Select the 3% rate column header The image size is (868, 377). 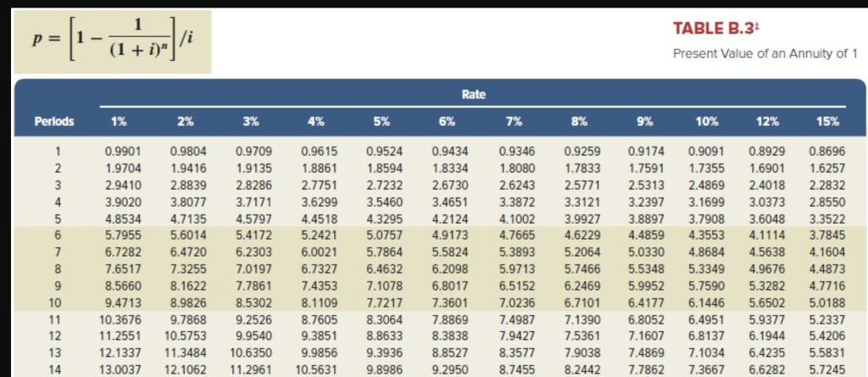(251, 121)
